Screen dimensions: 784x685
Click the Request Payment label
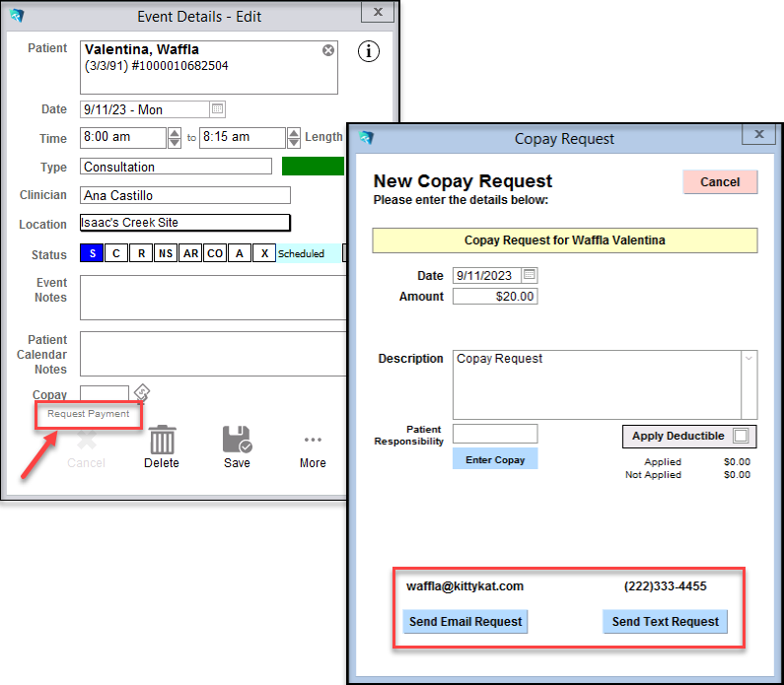click(89, 414)
